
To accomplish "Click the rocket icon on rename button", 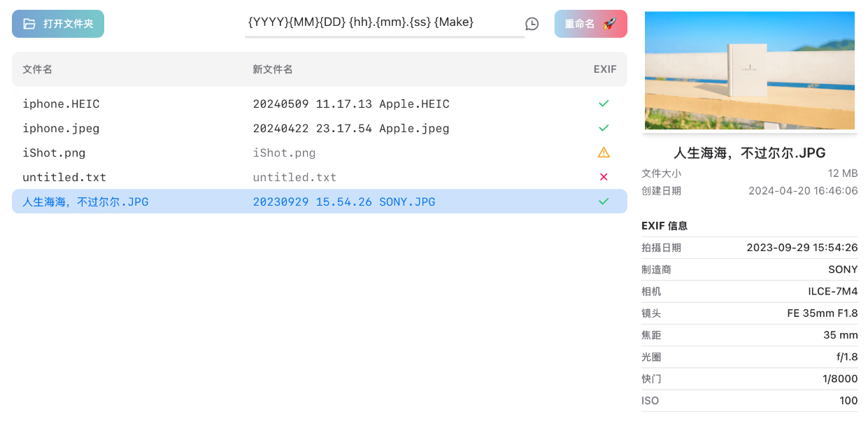I will click(x=609, y=24).
